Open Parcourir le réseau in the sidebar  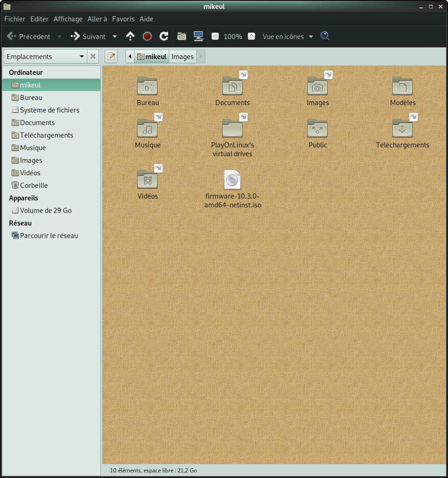coord(51,236)
